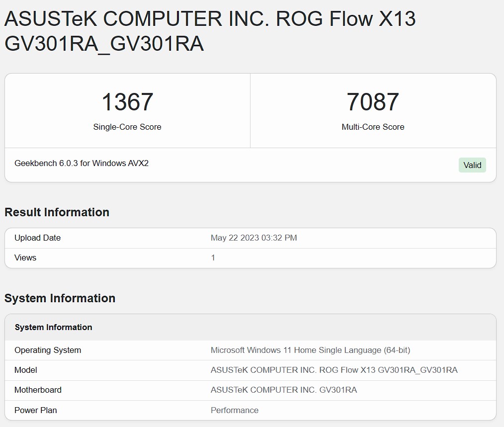Viewport: 504px width, 427px height.
Task: Select the date May 22 2023 03:32 PM
Action: (254, 238)
